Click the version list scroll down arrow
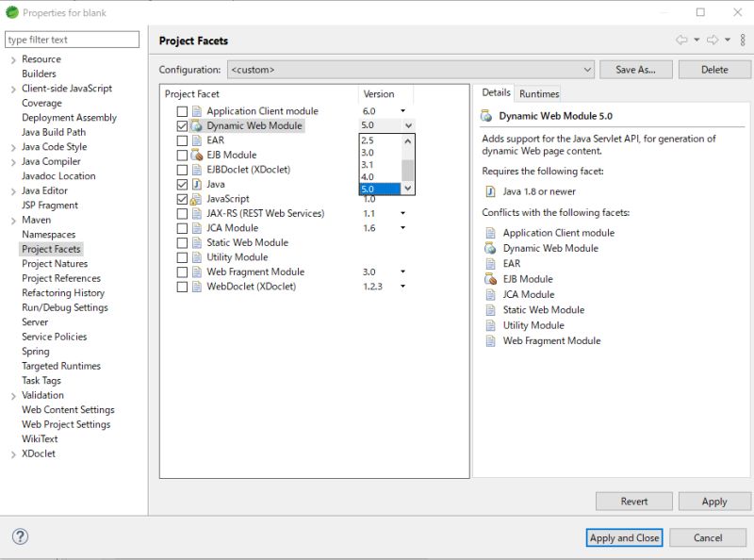 408,189
